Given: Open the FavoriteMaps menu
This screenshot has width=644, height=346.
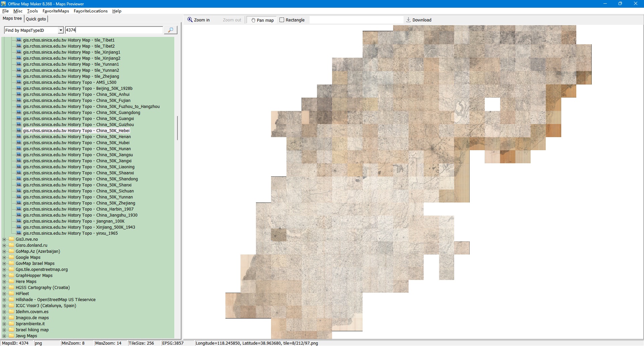Looking at the screenshot, I should click(x=56, y=11).
